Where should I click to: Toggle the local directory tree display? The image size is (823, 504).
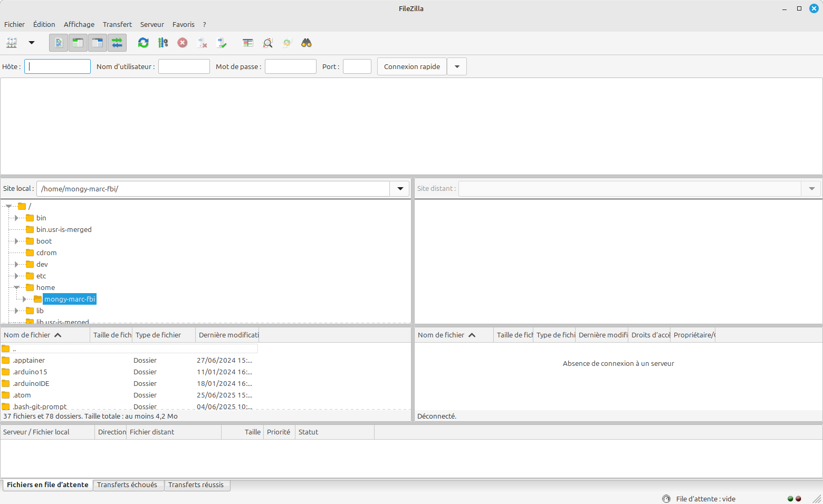78,43
